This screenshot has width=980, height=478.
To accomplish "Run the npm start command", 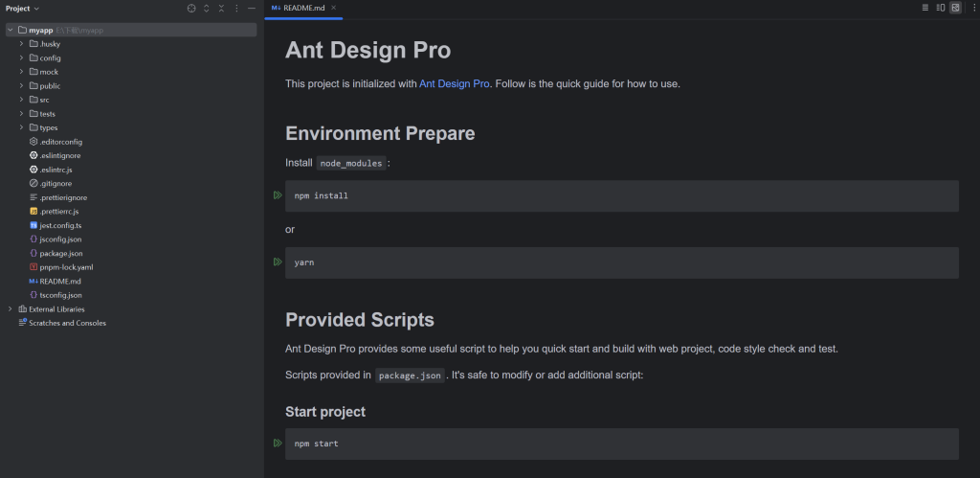I will point(278,443).
